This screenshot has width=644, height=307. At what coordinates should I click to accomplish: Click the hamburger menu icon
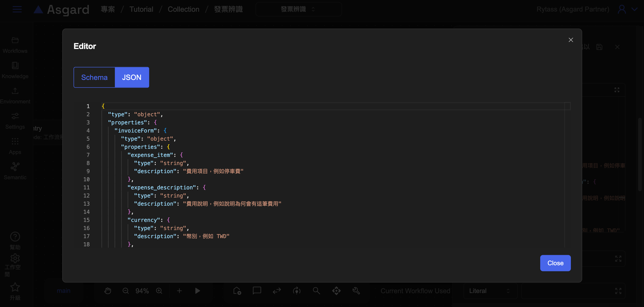(x=17, y=9)
